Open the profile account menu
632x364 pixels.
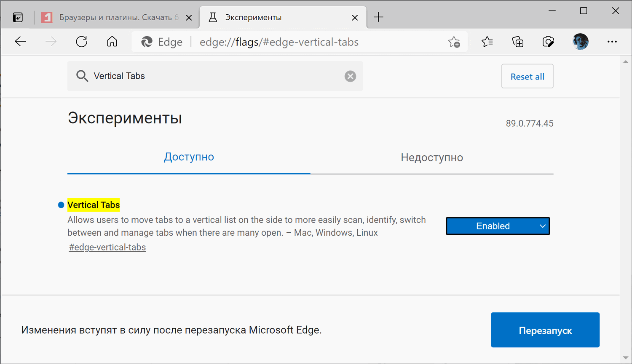[580, 41]
